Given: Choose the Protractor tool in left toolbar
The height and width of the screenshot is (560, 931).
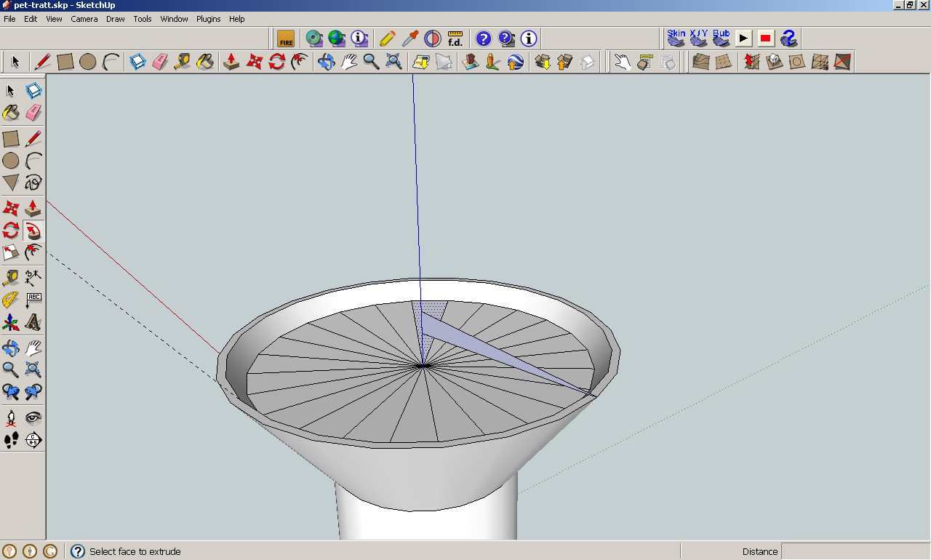Looking at the screenshot, I should [x=10, y=299].
